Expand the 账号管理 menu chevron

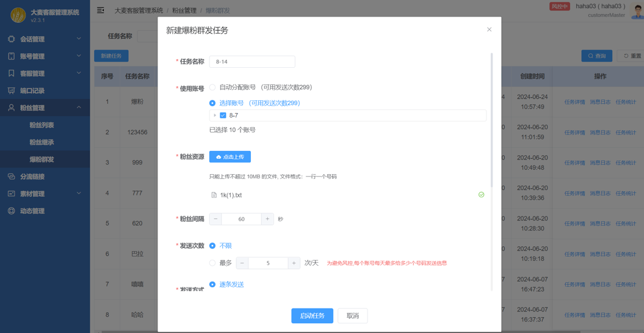[x=79, y=56]
